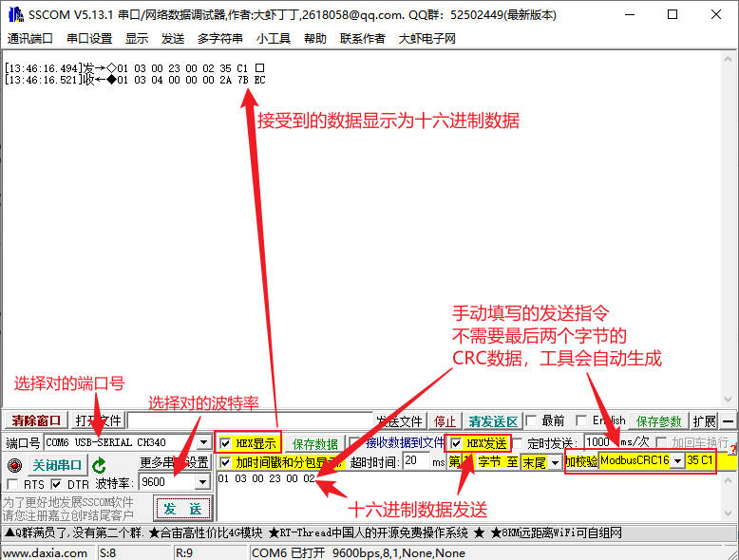This screenshot has width=739, height=560.
Task: Toggle the English language checkbox
Action: 581,420
